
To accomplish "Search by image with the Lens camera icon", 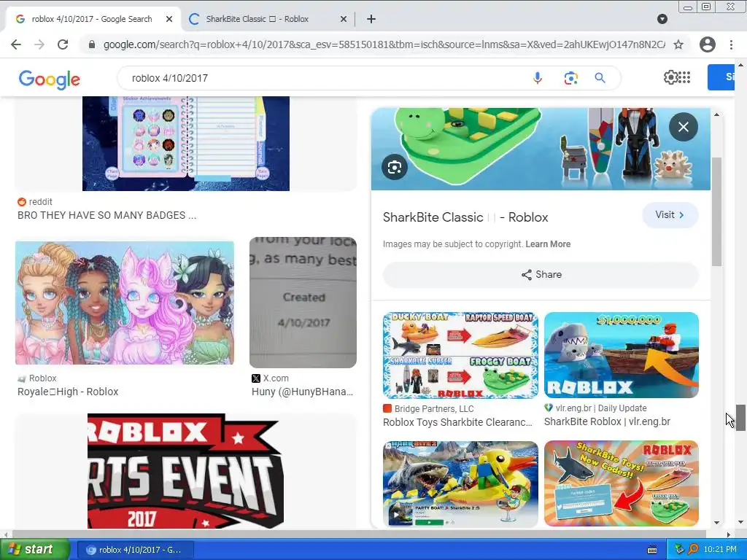I will [x=570, y=78].
